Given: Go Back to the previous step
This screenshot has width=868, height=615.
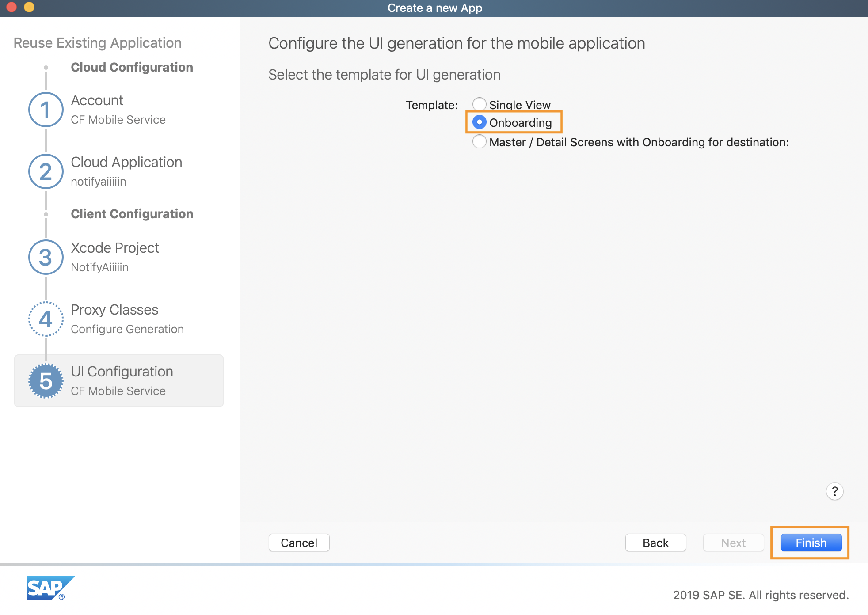Looking at the screenshot, I should coord(656,543).
